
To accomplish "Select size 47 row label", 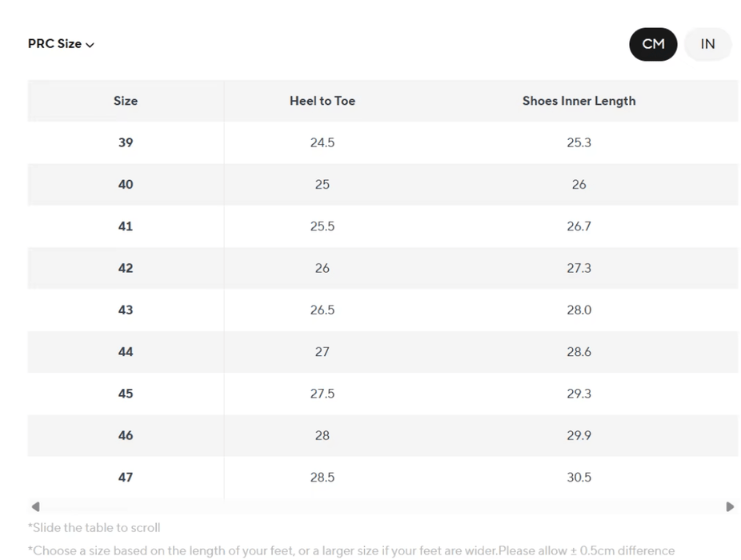I will [x=126, y=477].
